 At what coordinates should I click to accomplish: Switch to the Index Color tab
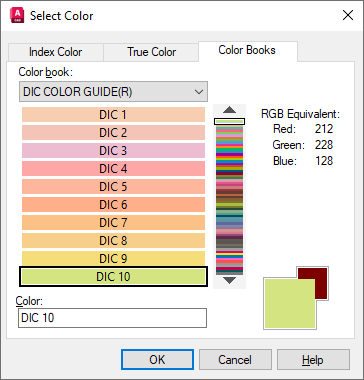pyautogui.click(x=55, y=52)
